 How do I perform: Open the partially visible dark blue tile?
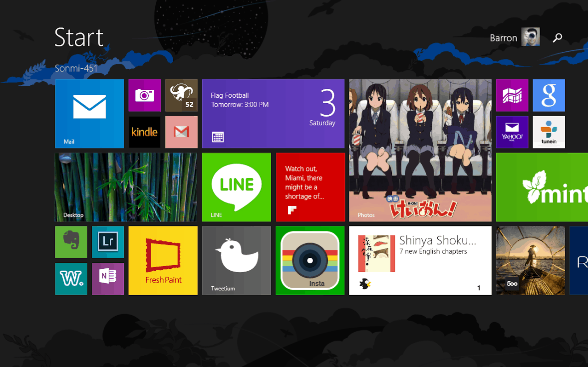coord(579,260)
